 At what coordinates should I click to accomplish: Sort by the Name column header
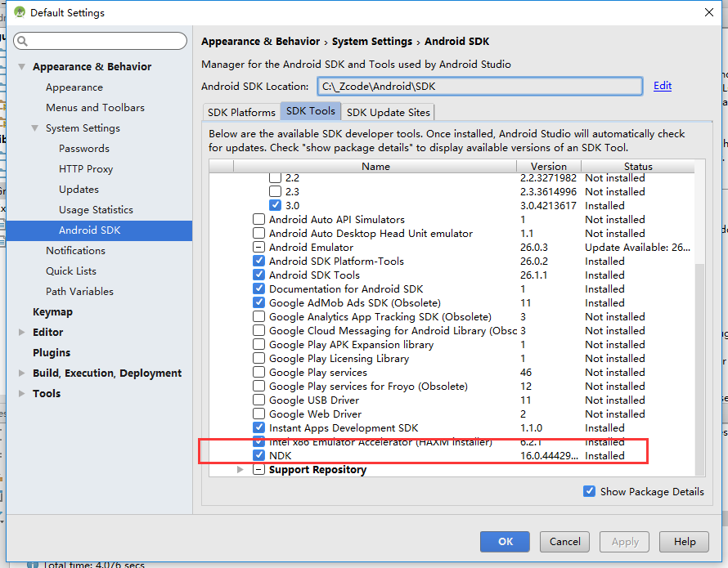point(375,166)
